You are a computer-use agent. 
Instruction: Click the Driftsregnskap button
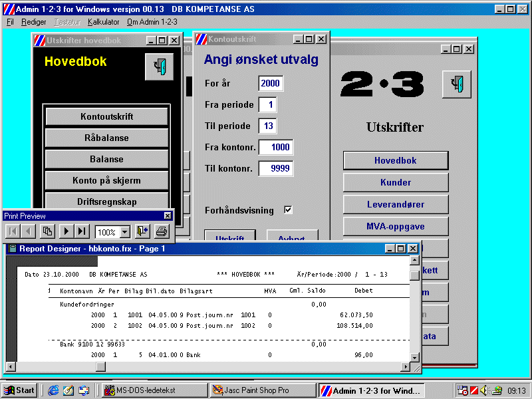click(106, 201)
